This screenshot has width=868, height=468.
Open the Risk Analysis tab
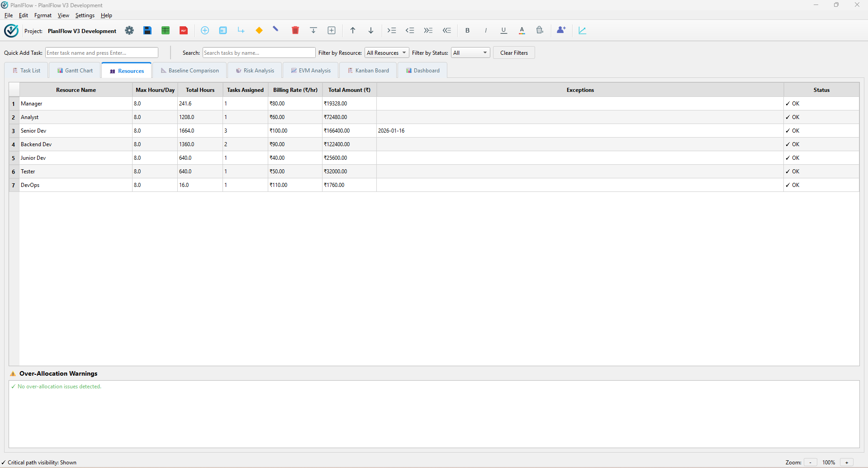[255, 71]
